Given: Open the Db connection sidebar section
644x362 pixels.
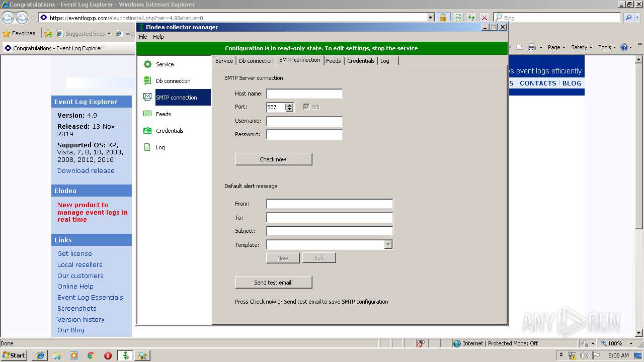Looking at the screenshot, I should coord(174,81).
